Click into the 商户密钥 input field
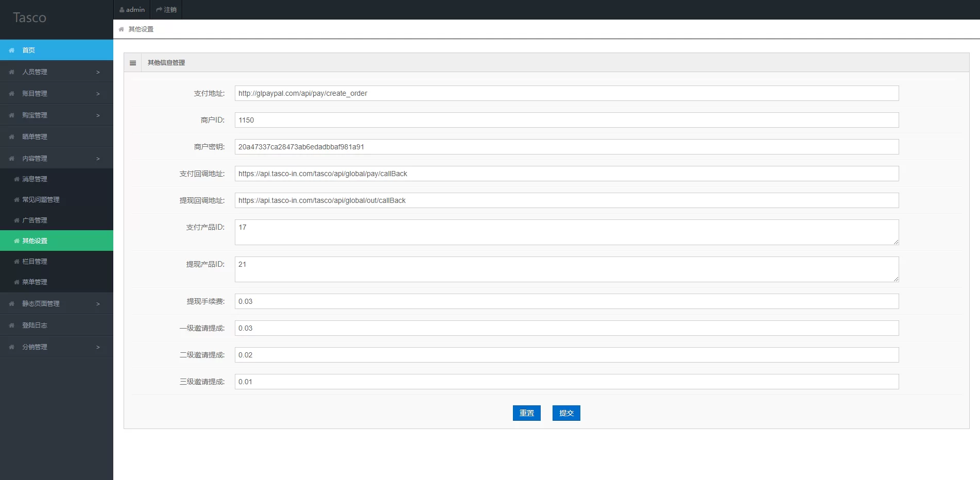980x480 pixels. coord(566,147)
